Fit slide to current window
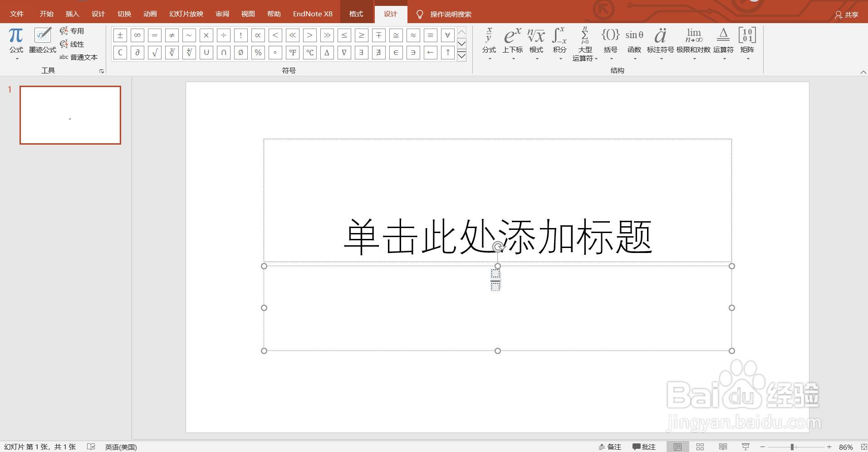Viewport: 868px width, 452px height. coord(864,447)
